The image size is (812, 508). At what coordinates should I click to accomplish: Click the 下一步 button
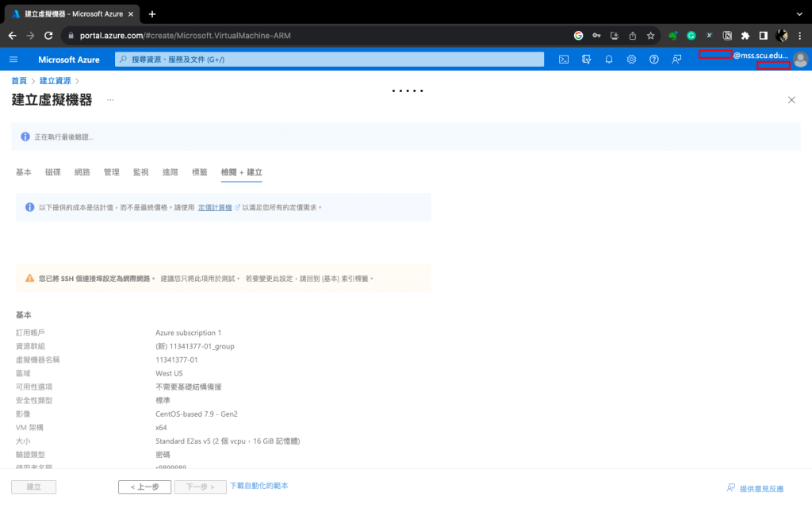click(x=200, y=487)
